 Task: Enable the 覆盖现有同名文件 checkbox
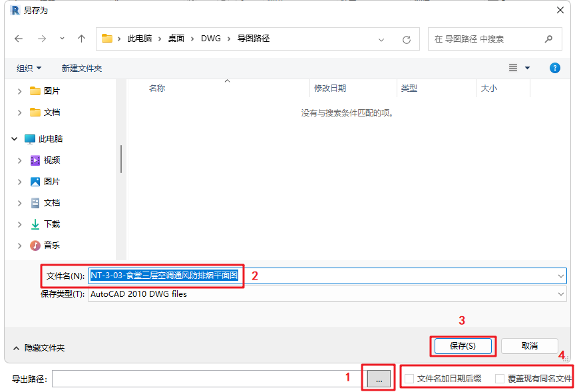[498, 377]
